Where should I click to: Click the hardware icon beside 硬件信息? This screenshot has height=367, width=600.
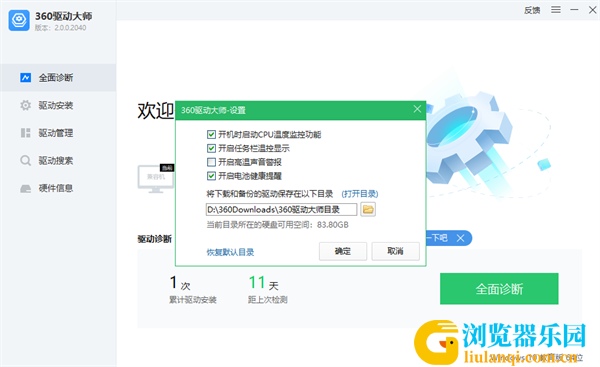[x=26, y=188]
